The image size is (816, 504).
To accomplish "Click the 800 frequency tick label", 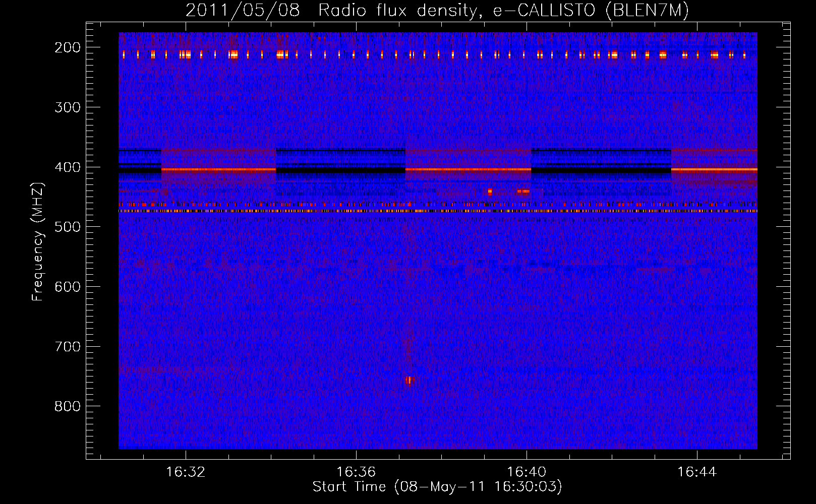I will [x=68, y=406].
